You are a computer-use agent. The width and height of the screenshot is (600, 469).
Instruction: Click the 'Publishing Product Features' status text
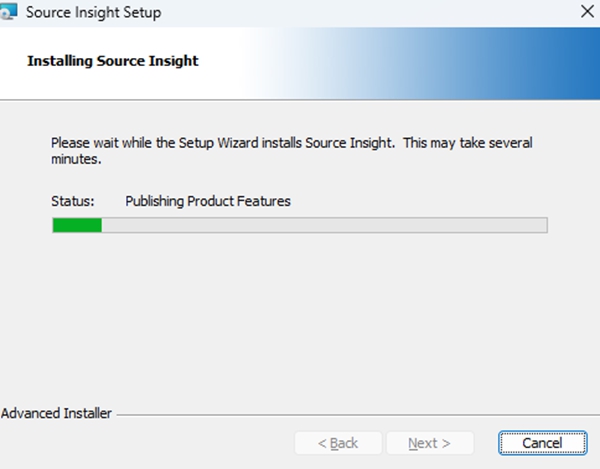(x=207, y=201)
